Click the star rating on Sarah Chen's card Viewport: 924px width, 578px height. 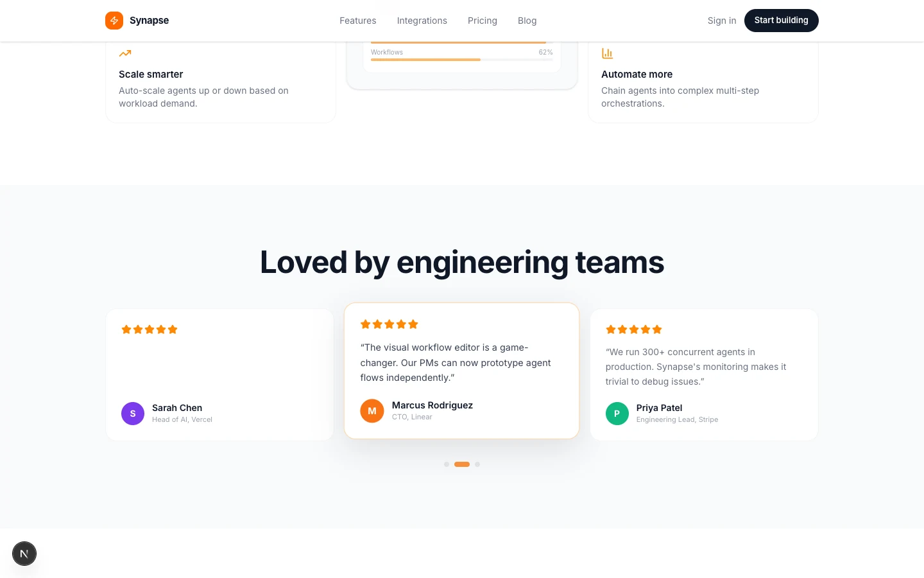point(150,329)
